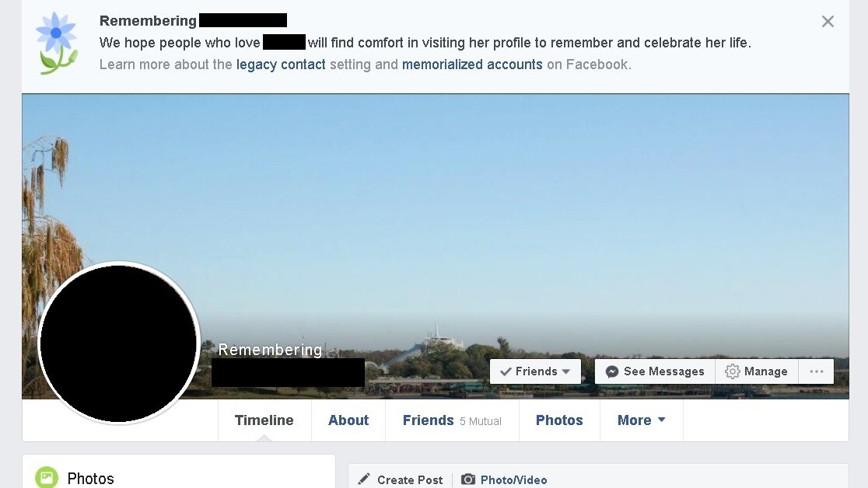Click the pencil icon for Create Post
The height and width of the screenshot is (488, 868).
pyautogui.click(x=364, y=479)
